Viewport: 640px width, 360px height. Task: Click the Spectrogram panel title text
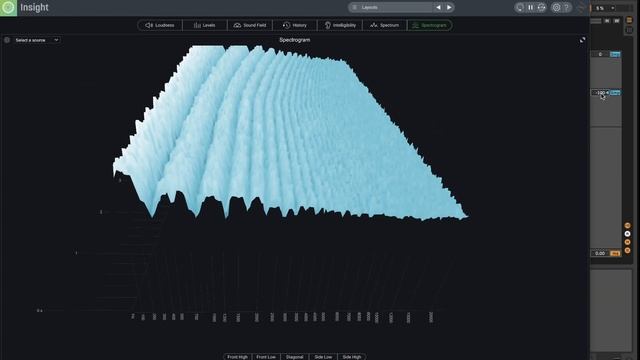pyautogui.click(x=295, y=40)
